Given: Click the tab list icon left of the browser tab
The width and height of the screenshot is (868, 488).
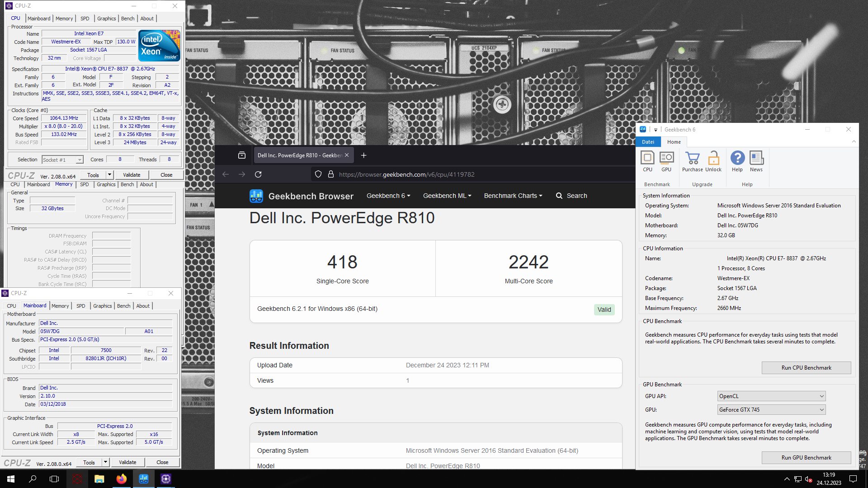Looking at the screenshot, I should (x=242, y=155).
